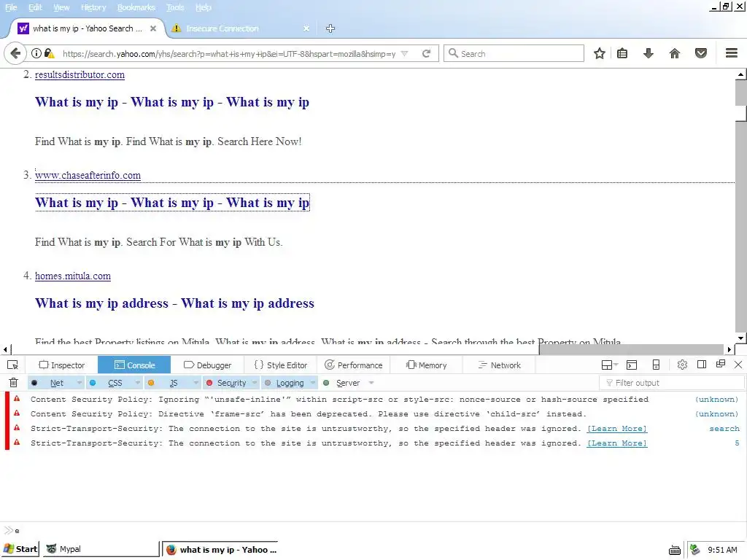Open the History menu
The image size is (747, 560).
click(93, 7)
